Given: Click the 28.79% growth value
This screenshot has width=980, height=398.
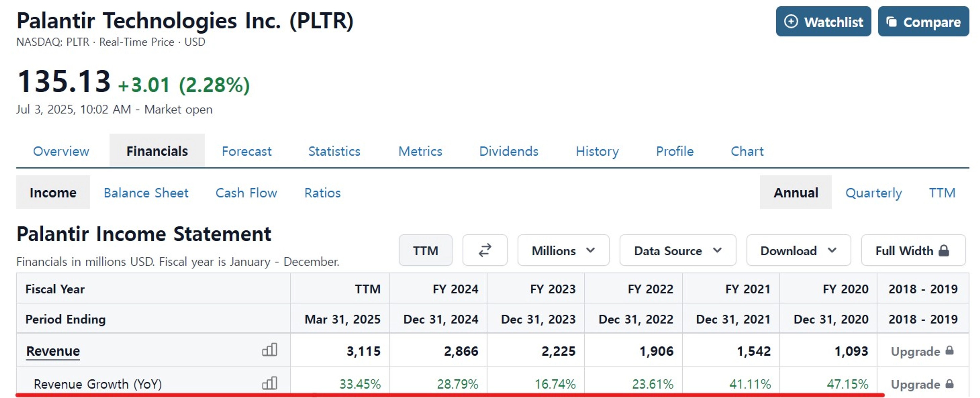Looking at the screenshot, I should click(x=457, y=384).
